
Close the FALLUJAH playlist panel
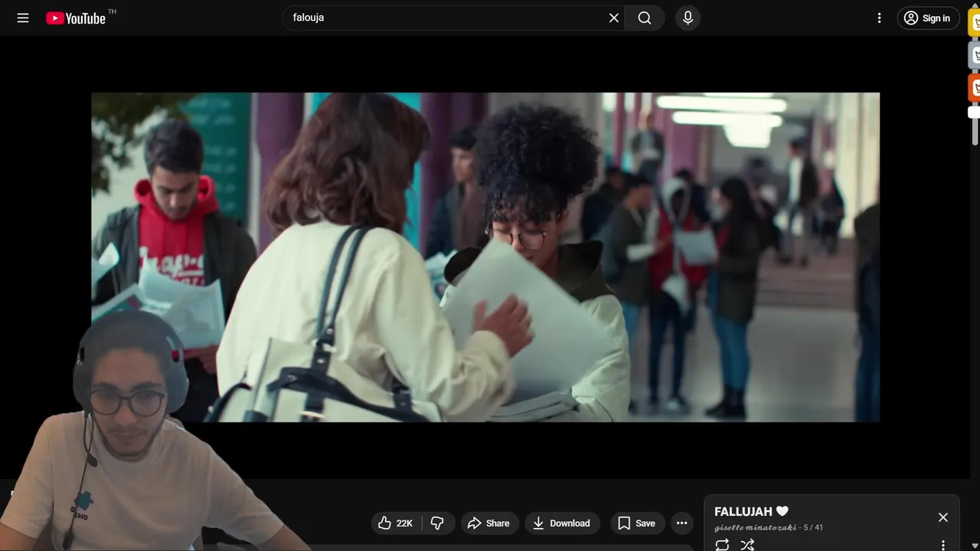(x=943, y=517)
